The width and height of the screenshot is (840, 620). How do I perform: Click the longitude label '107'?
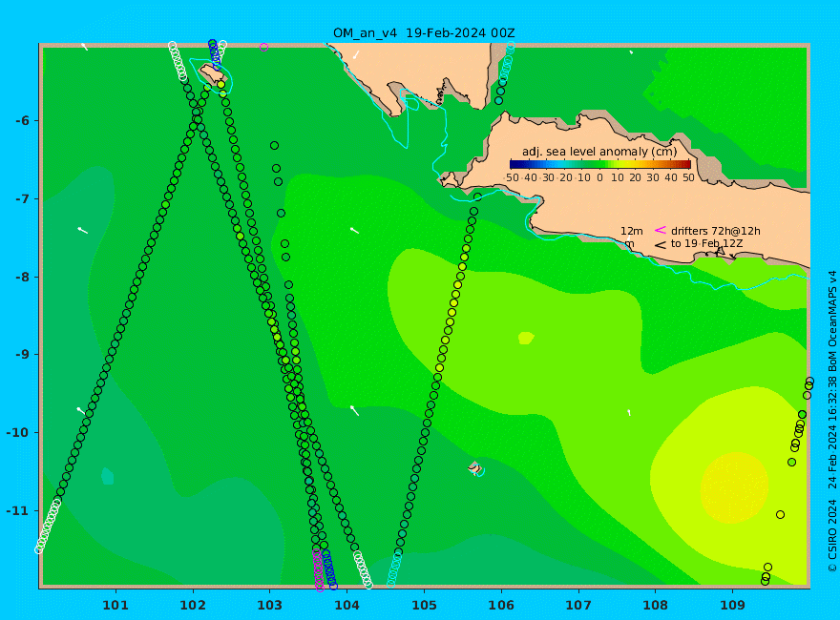pyautogui.click(x=578, y=606)
